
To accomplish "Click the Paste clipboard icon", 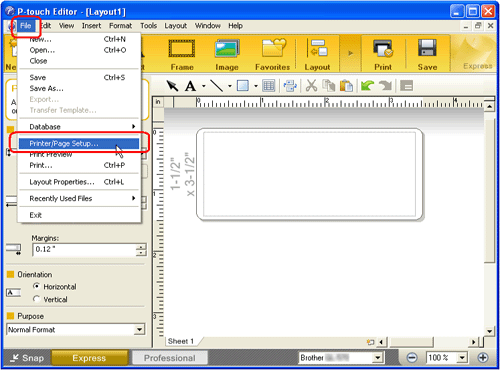I will click(x=346, y=86).
